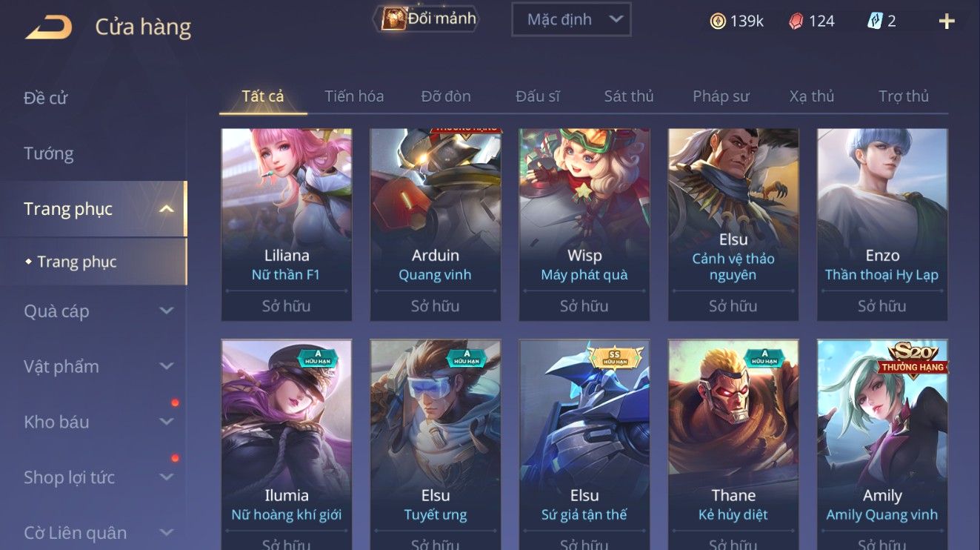Viewport: 980px width, 550px height.
Task: Click the golden back arrow icon
Action: 49,27
